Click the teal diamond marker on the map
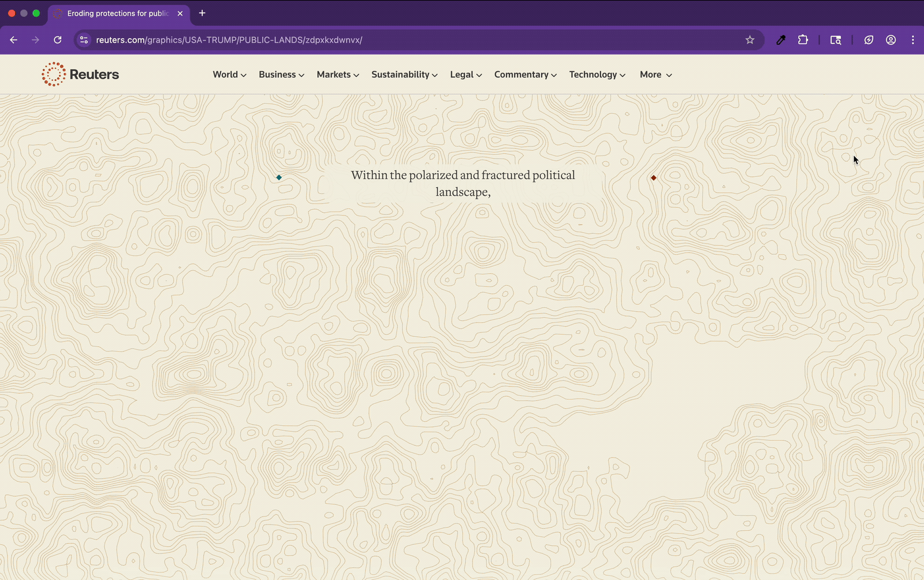Viewport: 924px width, 580px height. coord(279,177)
